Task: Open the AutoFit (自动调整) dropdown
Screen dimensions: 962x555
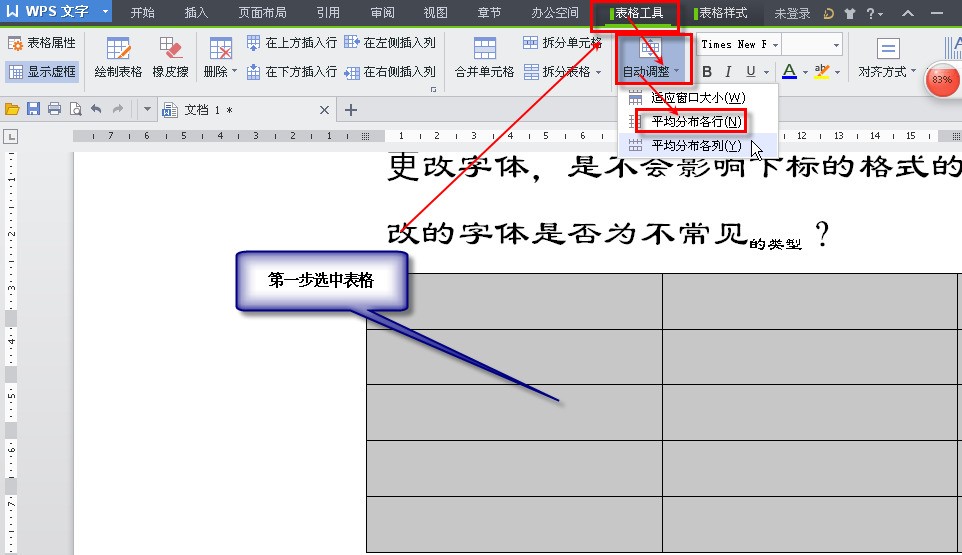Action: pos(651,59)
